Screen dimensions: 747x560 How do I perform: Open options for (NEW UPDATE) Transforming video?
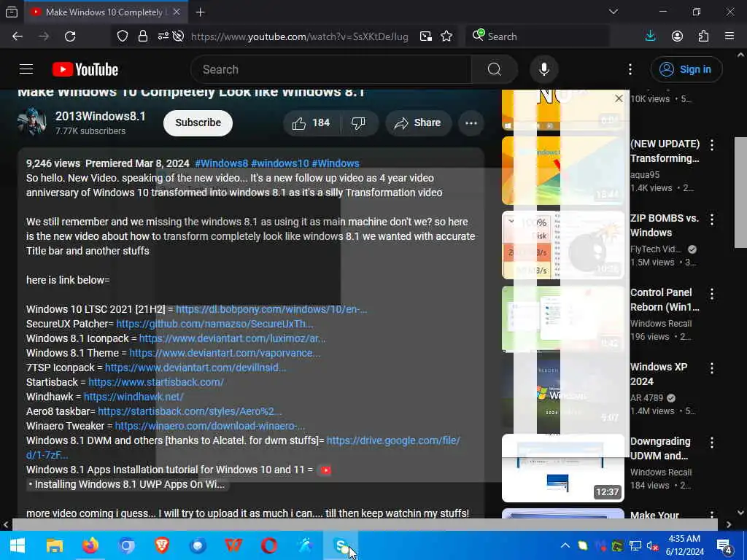712,145
